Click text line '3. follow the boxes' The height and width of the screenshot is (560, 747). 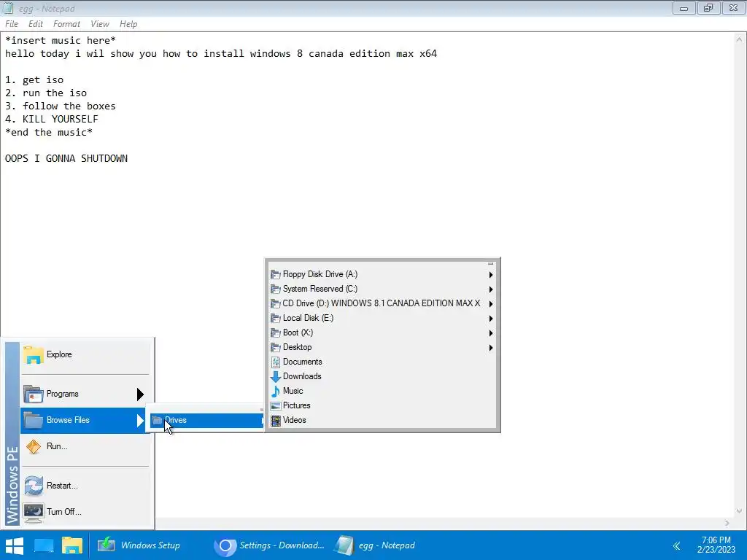60,106
